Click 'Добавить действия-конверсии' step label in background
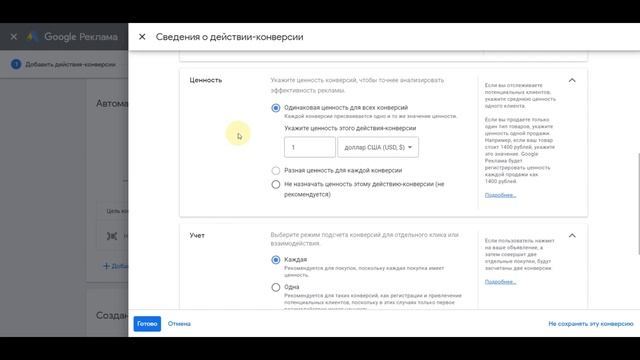Screen dimensions: 640x360 [70, 64]
